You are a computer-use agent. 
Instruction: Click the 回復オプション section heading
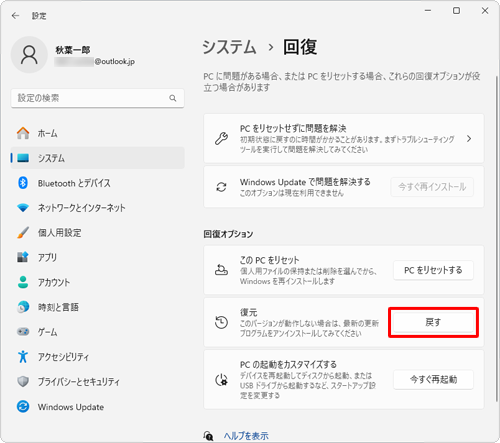point(228,234)
